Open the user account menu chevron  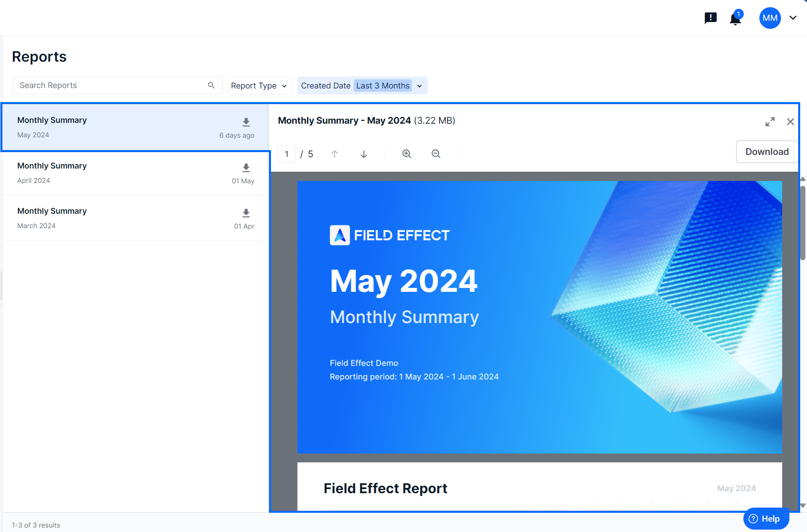793,18
